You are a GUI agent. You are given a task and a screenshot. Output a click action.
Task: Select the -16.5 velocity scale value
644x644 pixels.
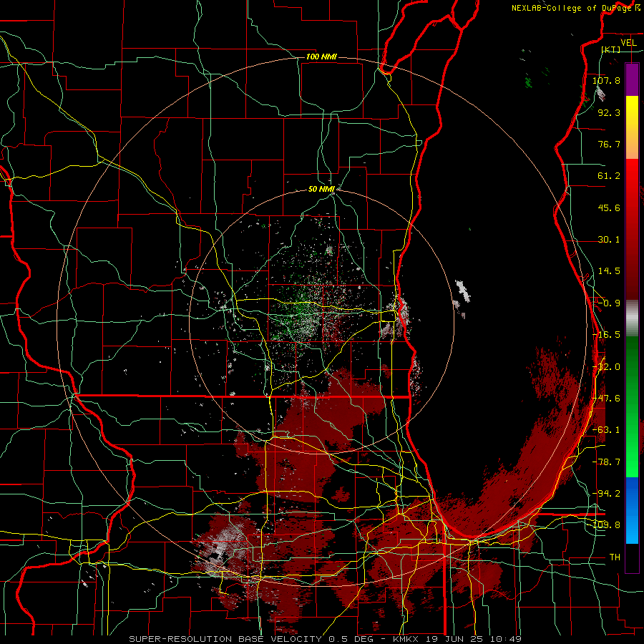(x=606, y=335)
